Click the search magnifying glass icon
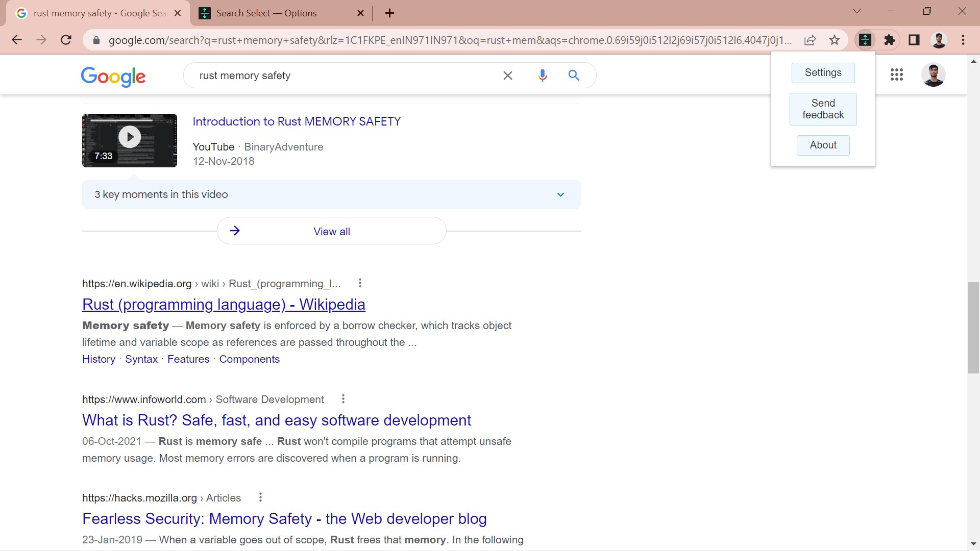The width and height of the screenshot is (980, 551). point(573,75)
